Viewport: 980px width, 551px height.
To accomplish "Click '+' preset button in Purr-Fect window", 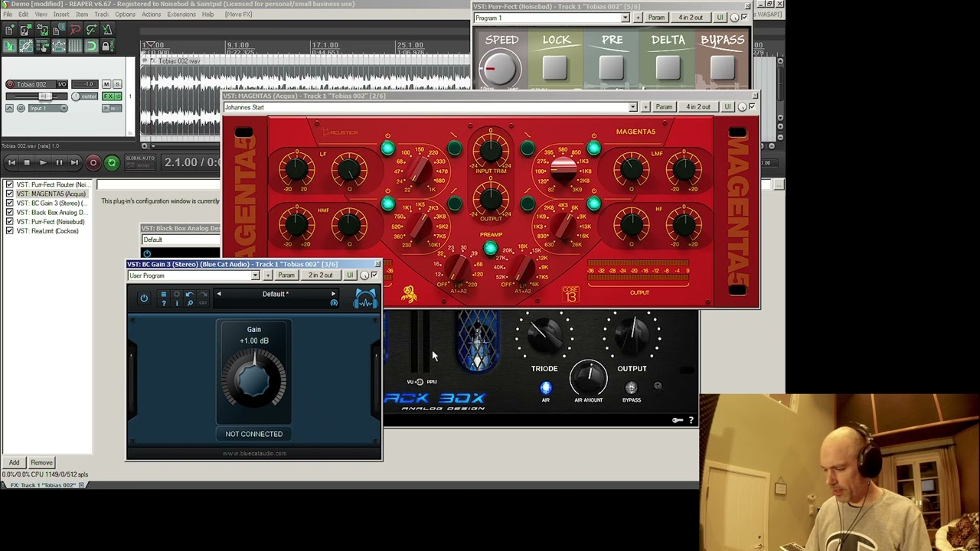I will pyautogui.click(x=638, y=18).
